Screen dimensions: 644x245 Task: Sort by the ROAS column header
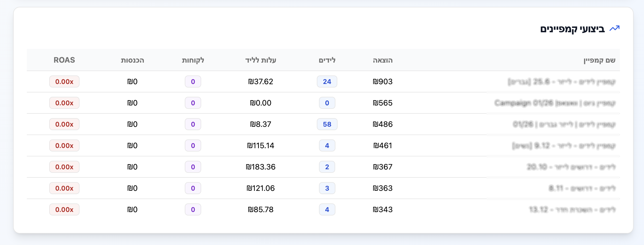[x=64, y=60]
